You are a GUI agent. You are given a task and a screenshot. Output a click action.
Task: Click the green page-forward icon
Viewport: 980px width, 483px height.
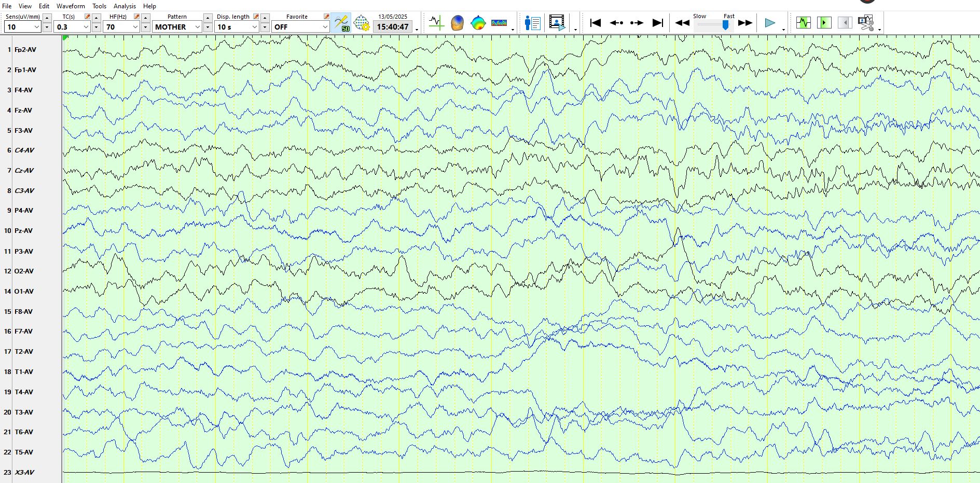click(x=824, y=23)
